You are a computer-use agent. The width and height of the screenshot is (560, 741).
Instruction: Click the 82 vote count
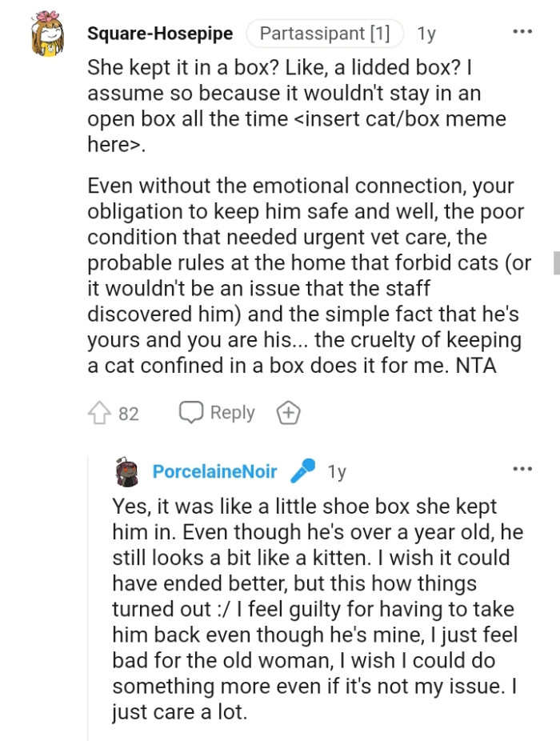(x=129, y=414)
